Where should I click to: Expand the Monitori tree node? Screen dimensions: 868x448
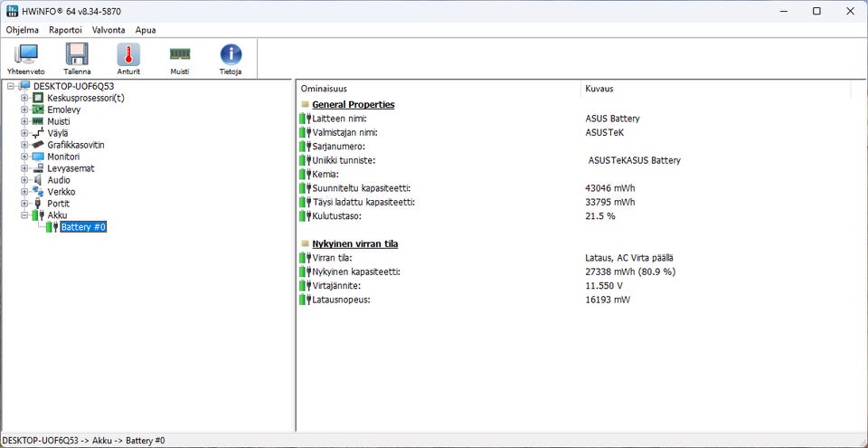pos(24,157)
